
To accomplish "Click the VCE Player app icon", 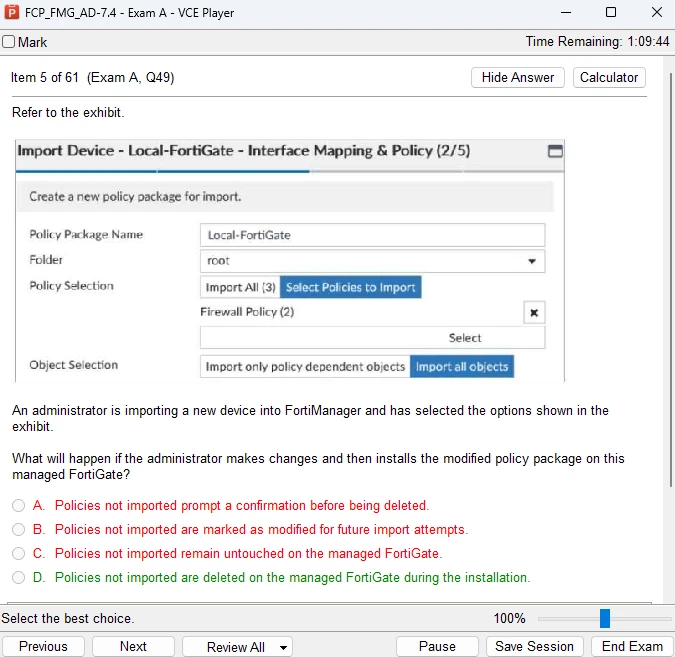I will coord(12,12).
